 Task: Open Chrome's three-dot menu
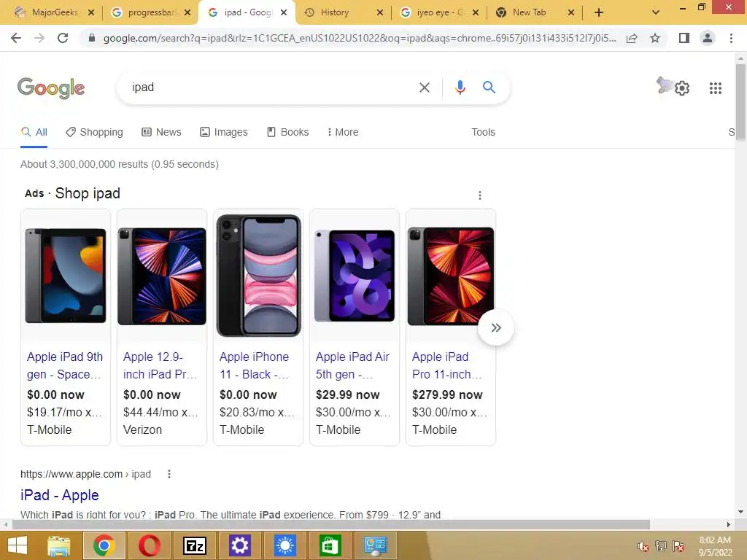731,38
